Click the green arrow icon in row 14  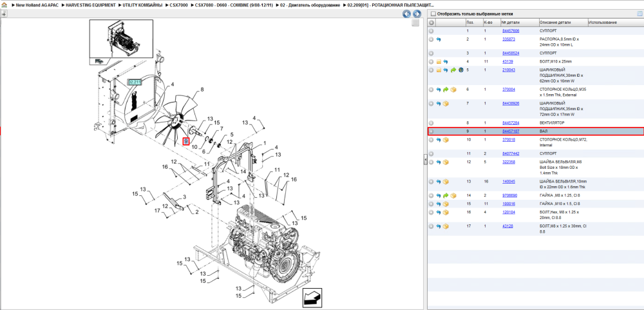coord(446,196)
